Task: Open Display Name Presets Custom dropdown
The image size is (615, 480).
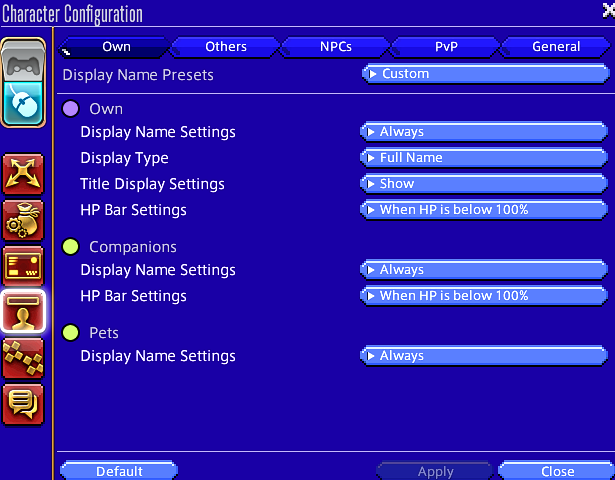Action: pyautogui.click(x=486, y=74)
